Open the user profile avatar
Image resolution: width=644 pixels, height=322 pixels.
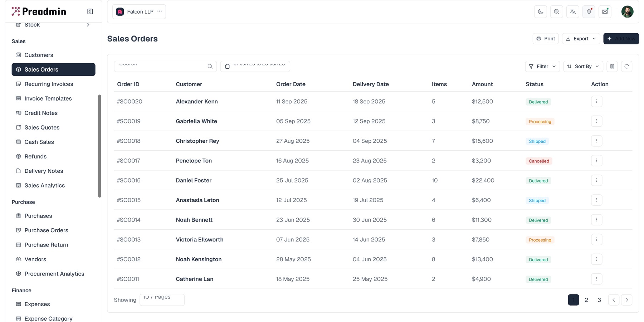pos(627,11)
